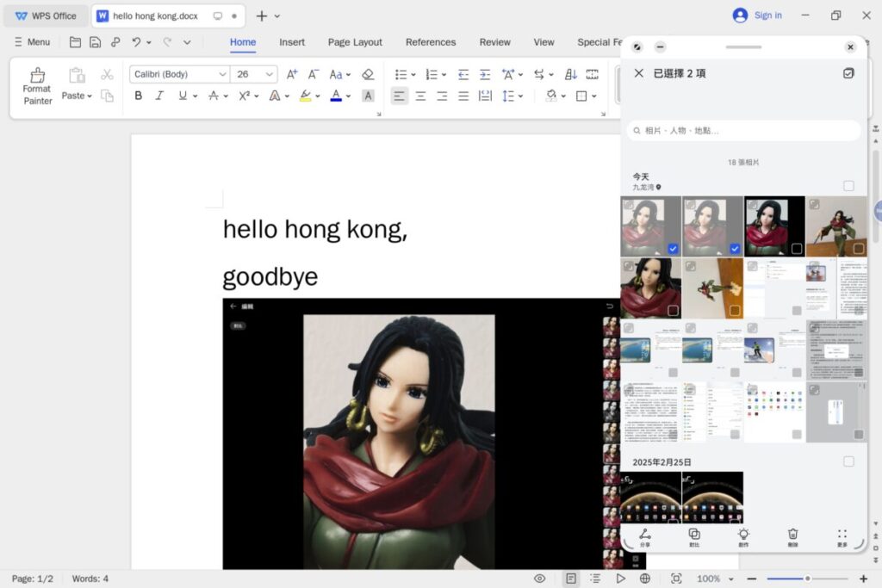Click the four-dot more icon in photo panel
882x588 pixels.
842,537
